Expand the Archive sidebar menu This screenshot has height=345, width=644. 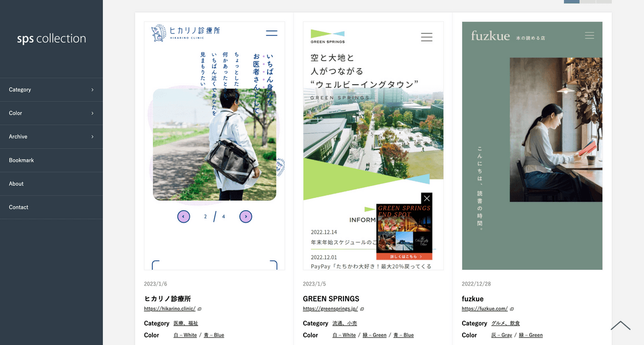pos(51,137)
